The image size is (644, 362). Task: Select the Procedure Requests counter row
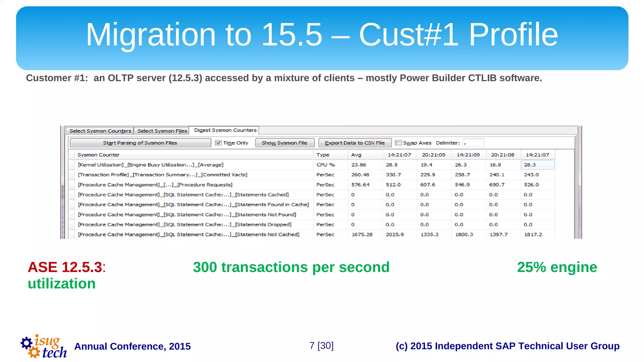pos(312,185)
